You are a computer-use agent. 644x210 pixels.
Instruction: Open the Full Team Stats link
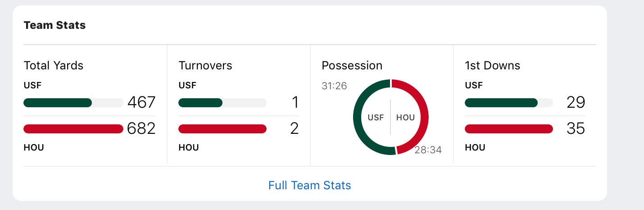(x=310, y=185)
